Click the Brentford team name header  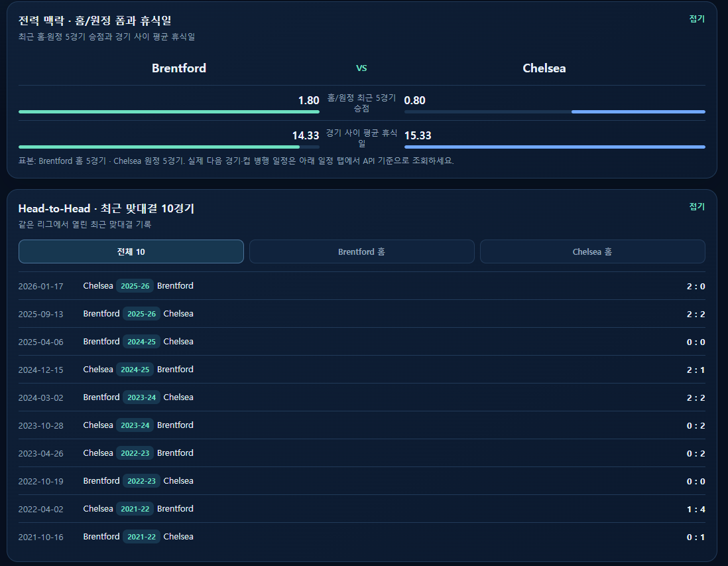click(x=179, y=68)
